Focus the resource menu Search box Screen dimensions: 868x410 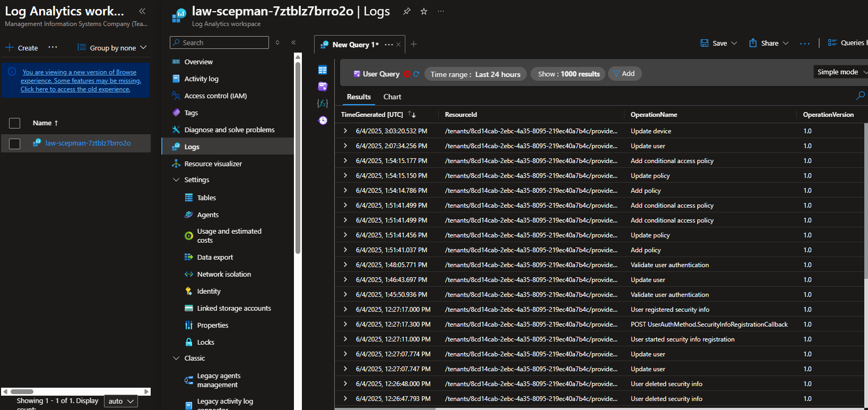pos(220,42)
